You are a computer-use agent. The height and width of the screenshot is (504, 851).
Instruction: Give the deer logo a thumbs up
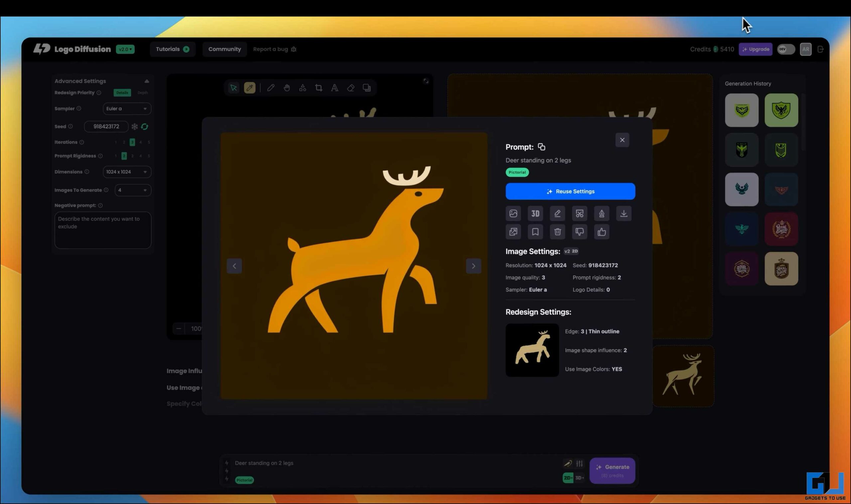pos(601,232)
